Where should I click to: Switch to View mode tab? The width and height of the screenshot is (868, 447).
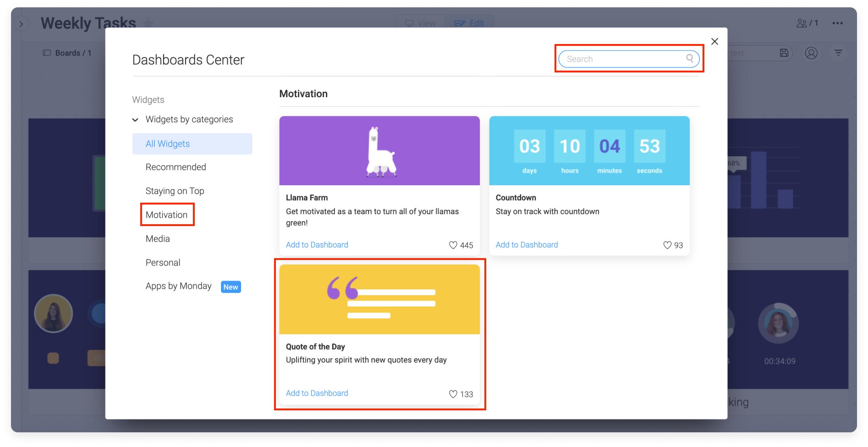pyautogui.click(x=421, y=23)
